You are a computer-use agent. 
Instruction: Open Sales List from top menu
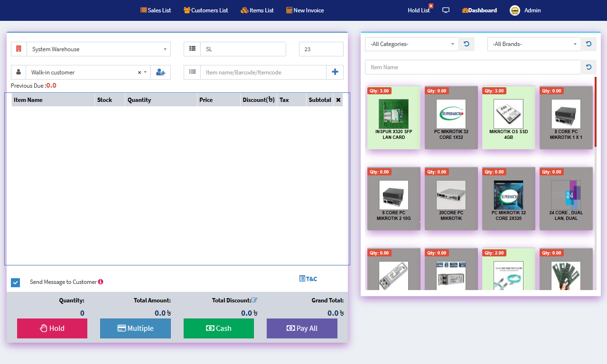point(156,10)
